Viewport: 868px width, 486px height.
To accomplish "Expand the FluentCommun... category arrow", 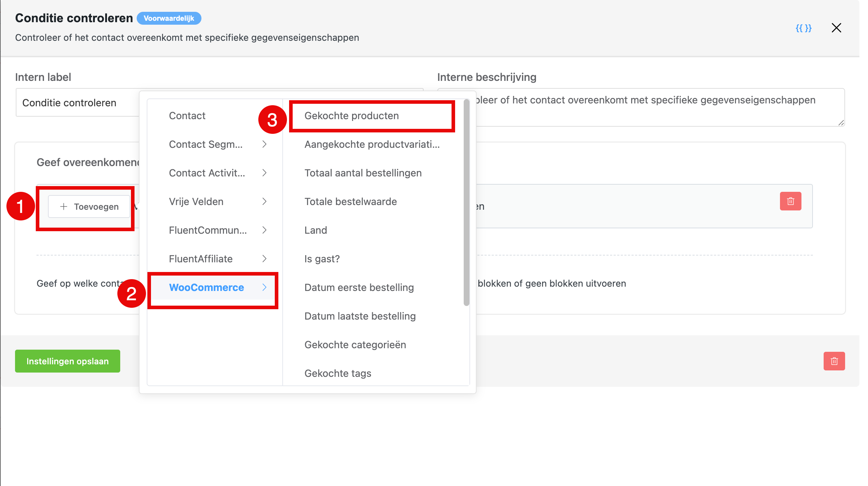I will tap(264, 230).
